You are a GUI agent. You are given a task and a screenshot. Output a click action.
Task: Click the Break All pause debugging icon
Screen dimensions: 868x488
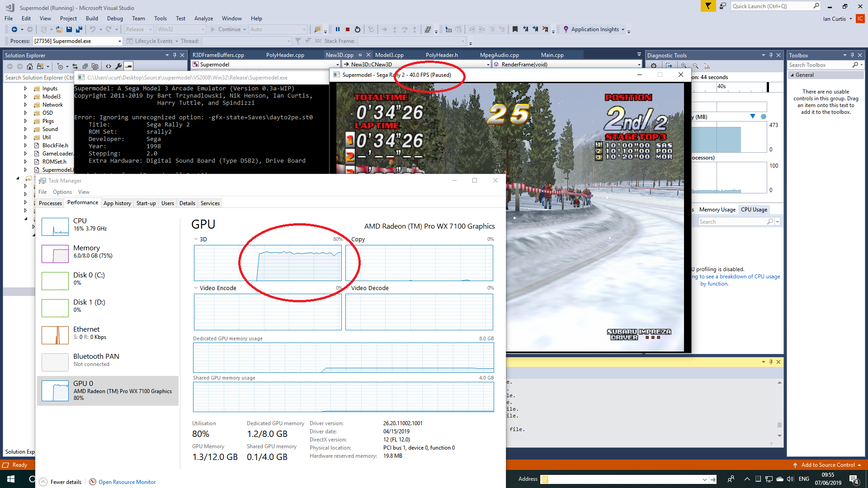338,29
